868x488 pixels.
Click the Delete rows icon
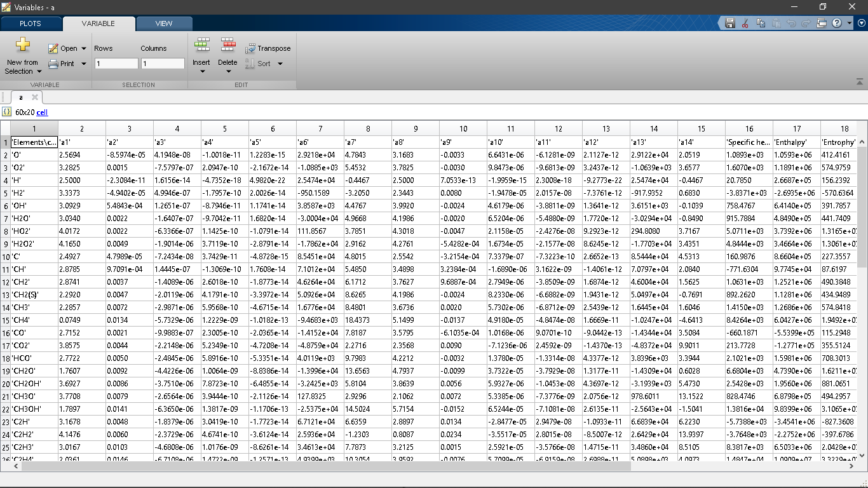227,45
